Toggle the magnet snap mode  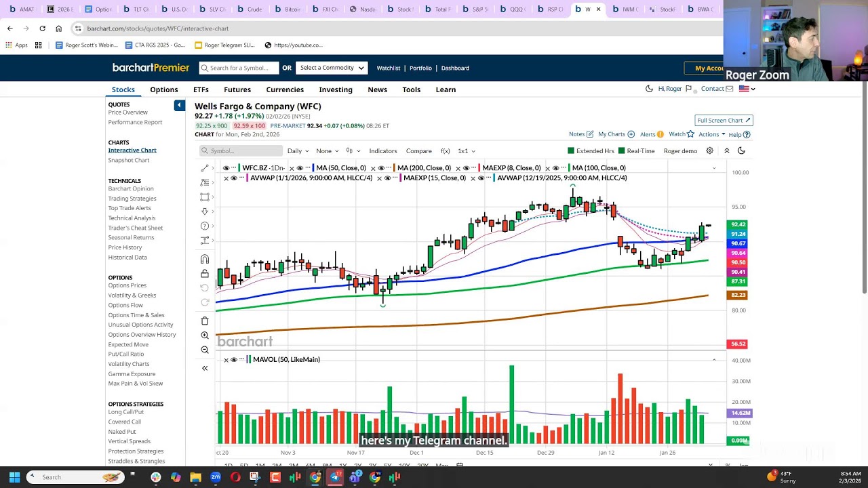coord(205,259)
